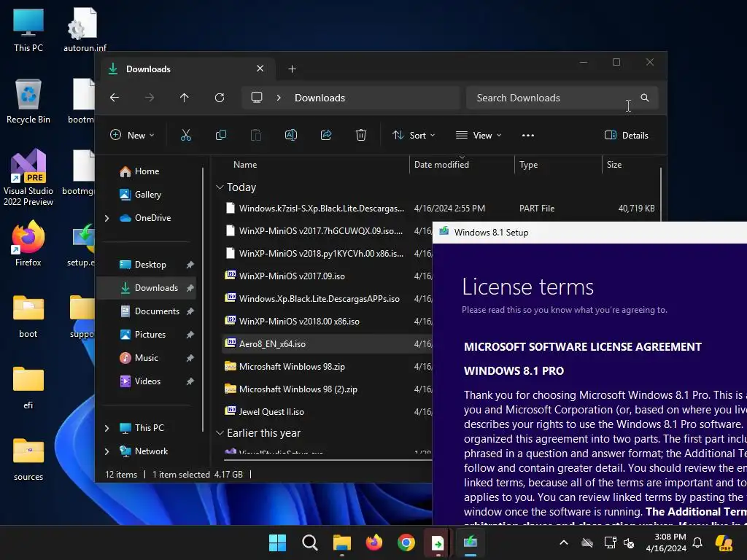Open File Explorer from the taskbar
Screen dimensions: 747x560
coord(341,542)
